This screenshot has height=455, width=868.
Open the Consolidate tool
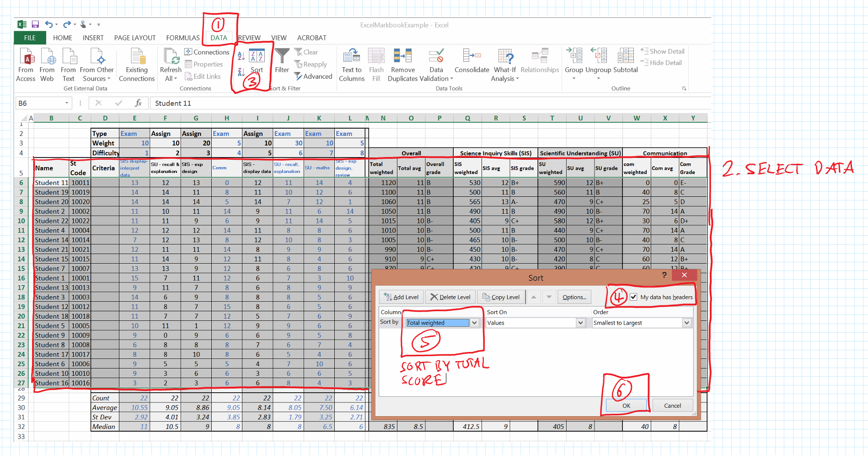[472, 57]
